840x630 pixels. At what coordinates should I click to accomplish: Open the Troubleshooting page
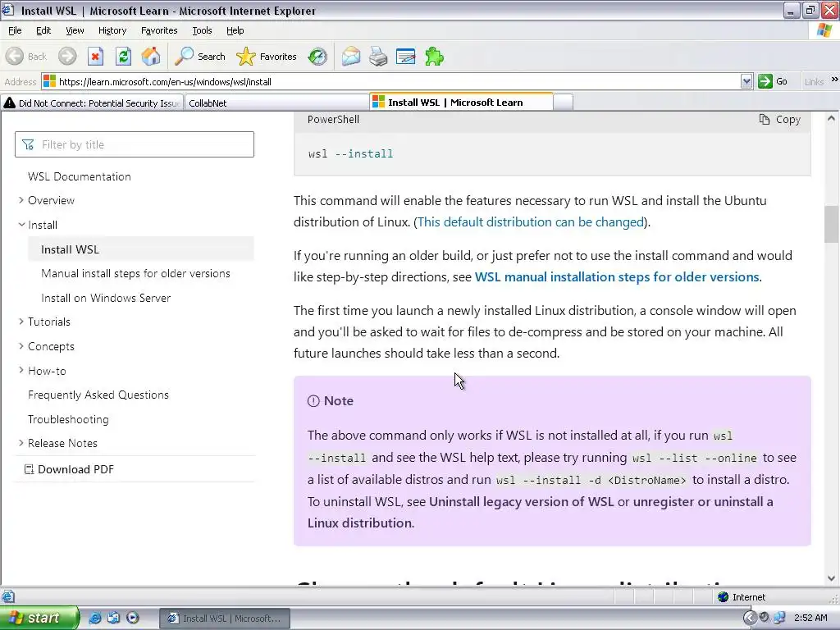click(x=68, y=419)
